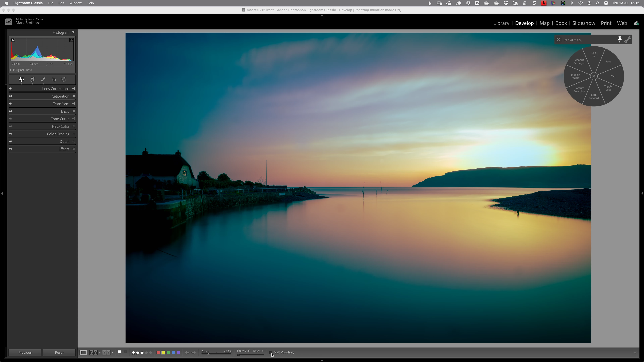This screenshot has width=644, height=362.
Task: Select the Edit sliders tool icon
Action: (21, 79)
